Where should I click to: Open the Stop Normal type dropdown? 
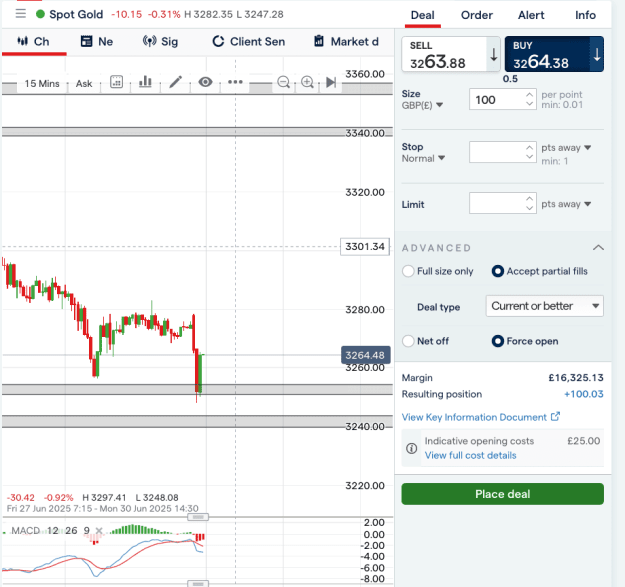423,158
